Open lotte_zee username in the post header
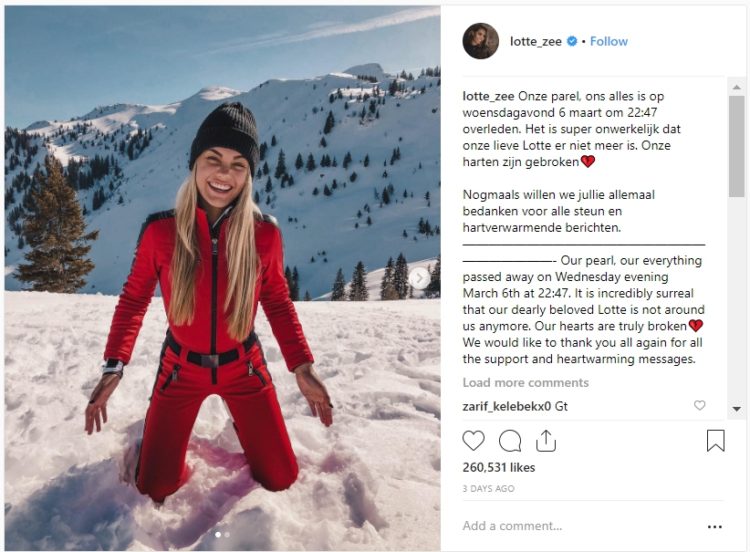Screen dimensions: 750x552 click(537, 41)
